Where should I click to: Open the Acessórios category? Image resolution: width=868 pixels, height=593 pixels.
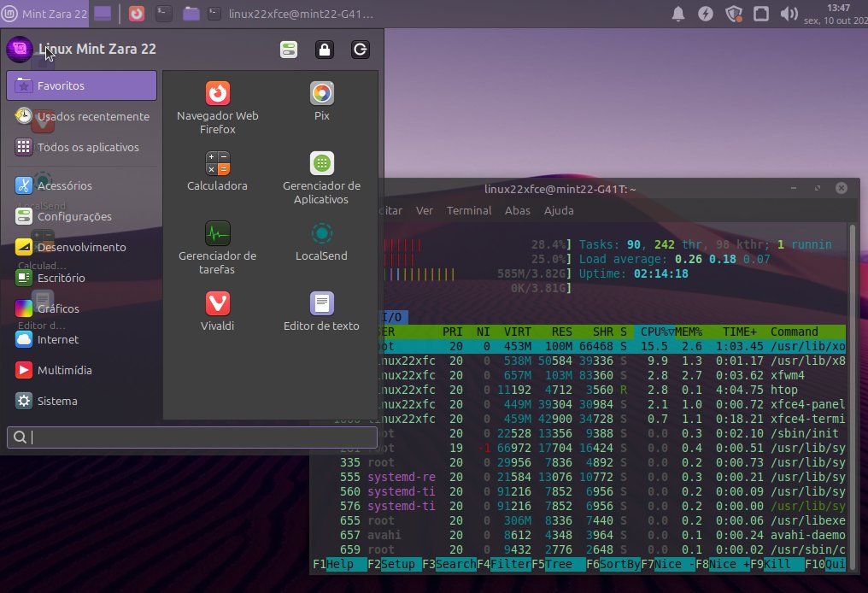pyautogui.click(x=81, y=185)
